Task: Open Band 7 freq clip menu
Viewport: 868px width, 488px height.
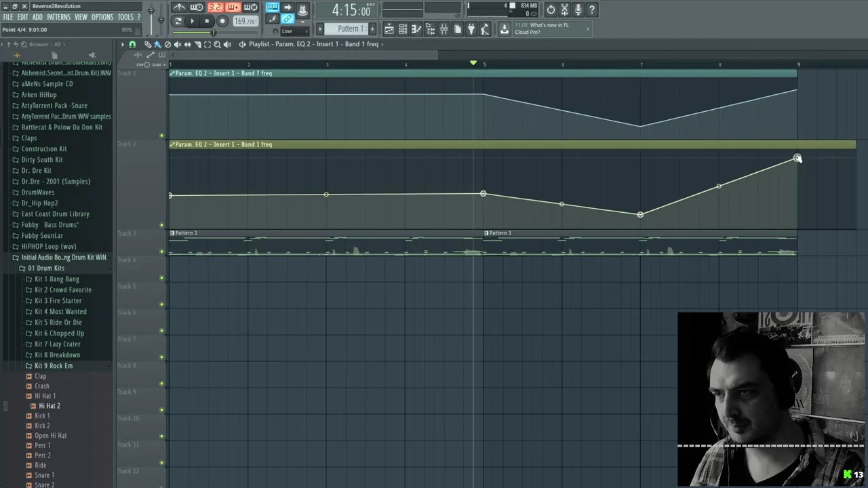Action: (172, 73)
